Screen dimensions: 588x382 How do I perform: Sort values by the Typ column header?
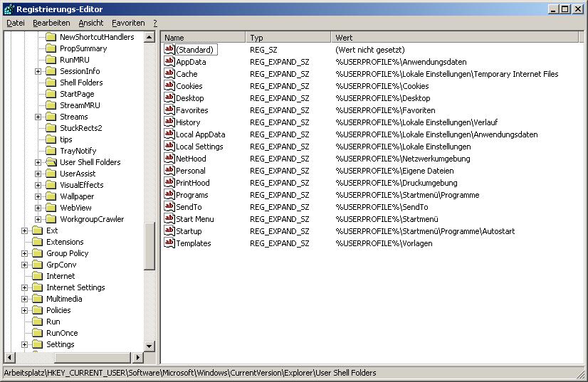288,38
